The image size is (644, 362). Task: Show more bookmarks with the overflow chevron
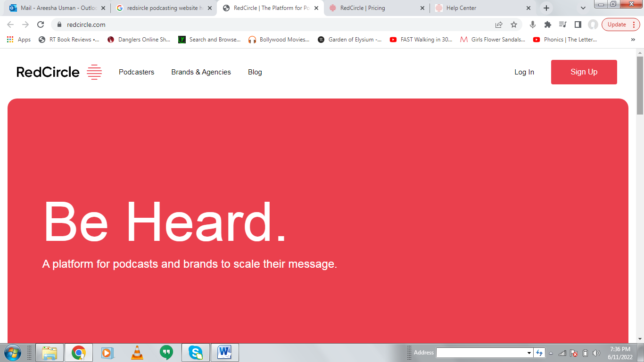pos(633,40)
